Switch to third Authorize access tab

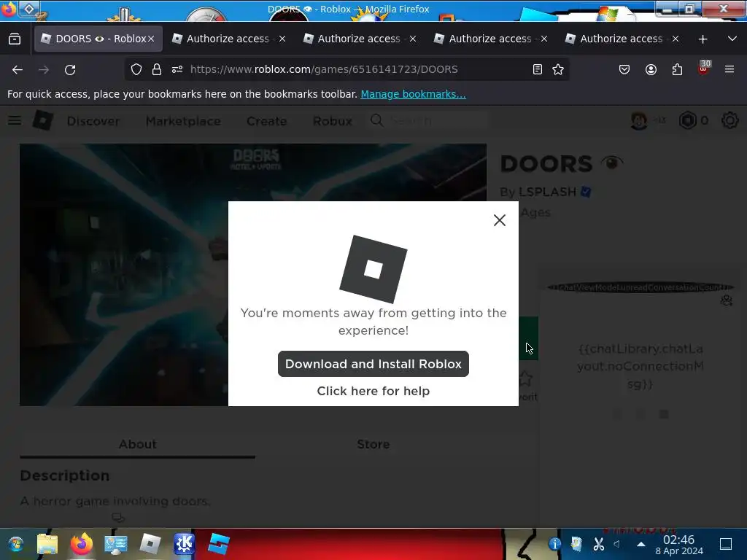click(x=491, y=39)
